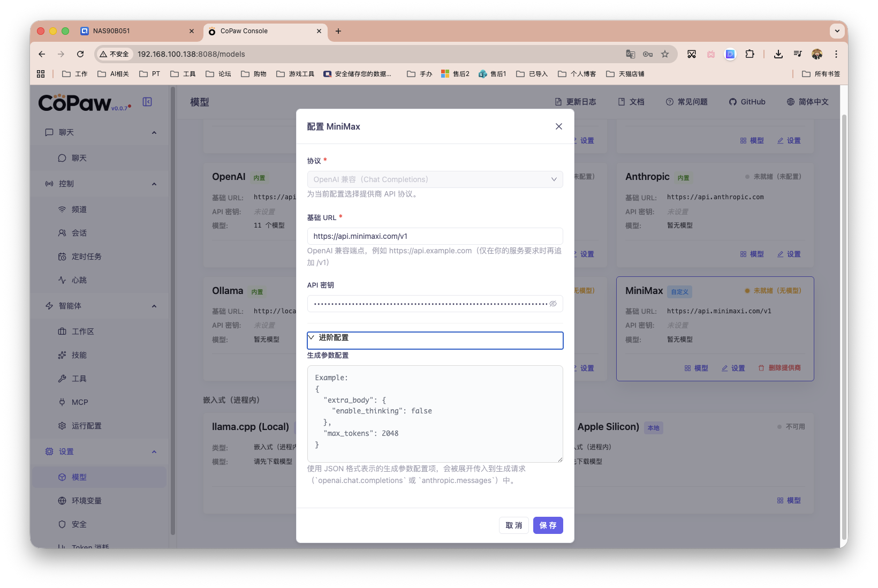878x588 pixels.
Task: Open the browser extensions puzzle icon
Action: click(x=750, y=54)
